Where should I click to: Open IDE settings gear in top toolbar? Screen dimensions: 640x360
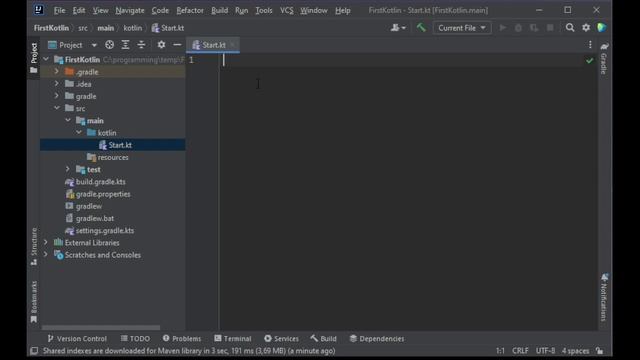pyautogui.click(x=586, y=28)
